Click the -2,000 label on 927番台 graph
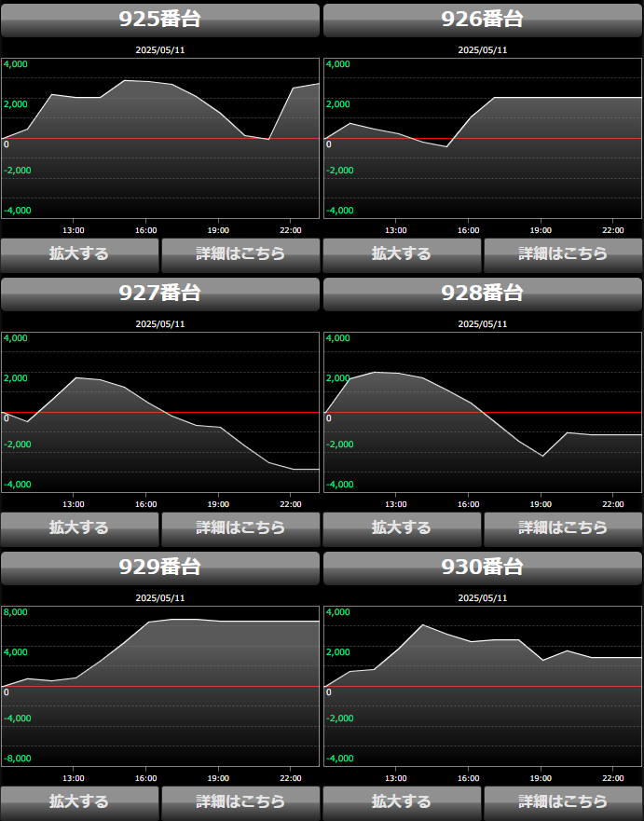 point(18,445)
